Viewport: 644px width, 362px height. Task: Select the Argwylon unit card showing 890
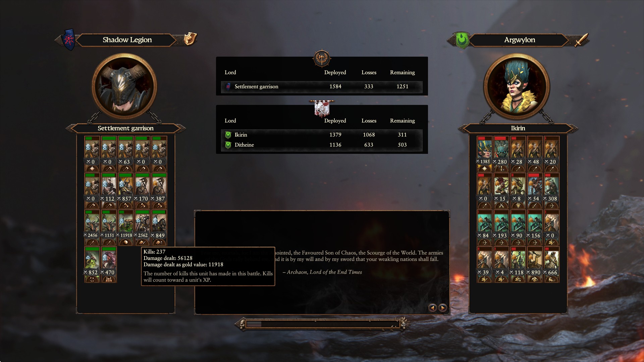535,264
